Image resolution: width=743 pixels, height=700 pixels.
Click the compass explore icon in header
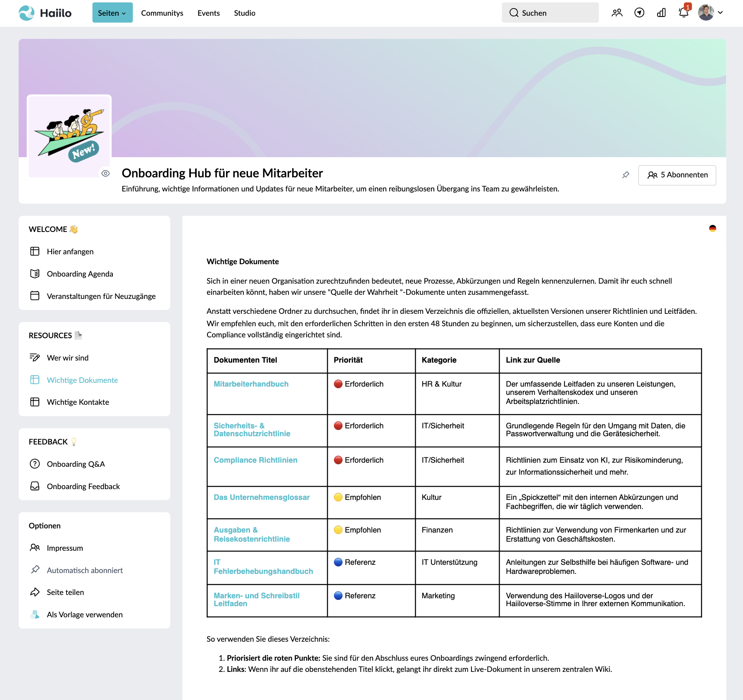639,13
